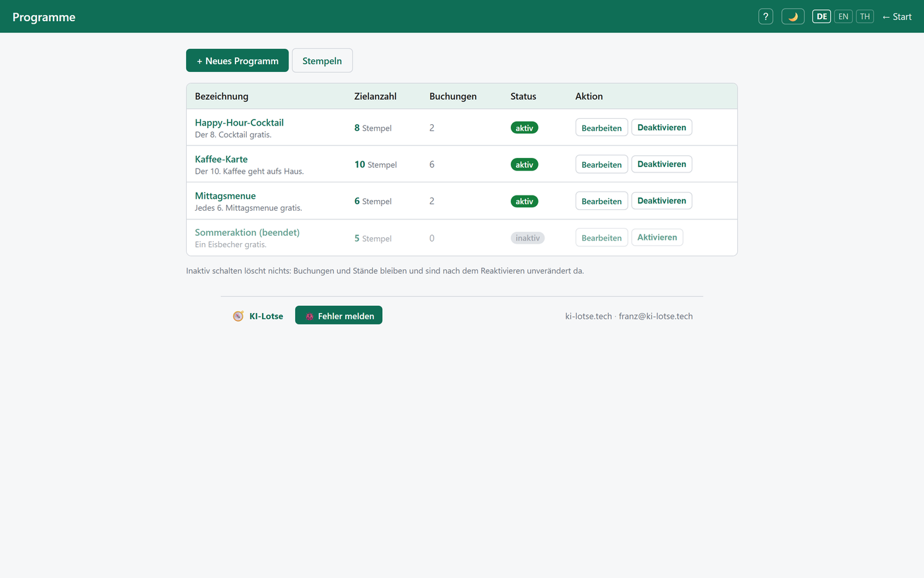
Task: Click the Fehler melden button
Action: tap(339, 316)
